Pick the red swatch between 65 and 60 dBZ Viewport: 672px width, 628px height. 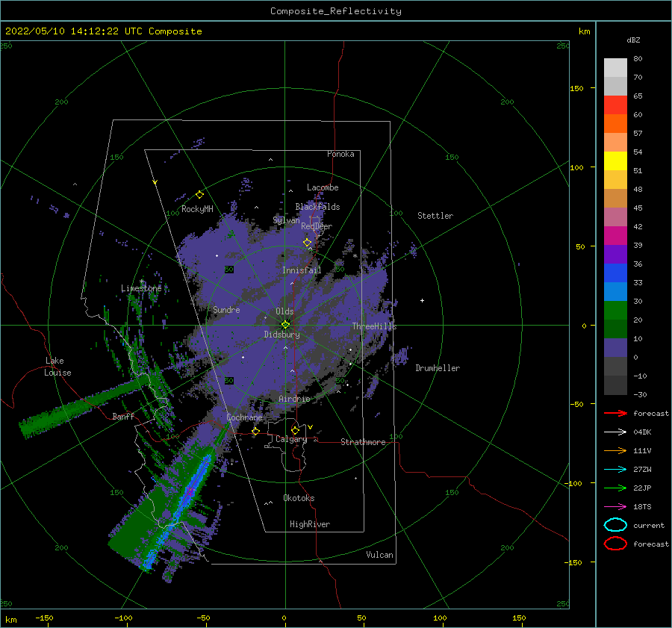tap(615, 105)
